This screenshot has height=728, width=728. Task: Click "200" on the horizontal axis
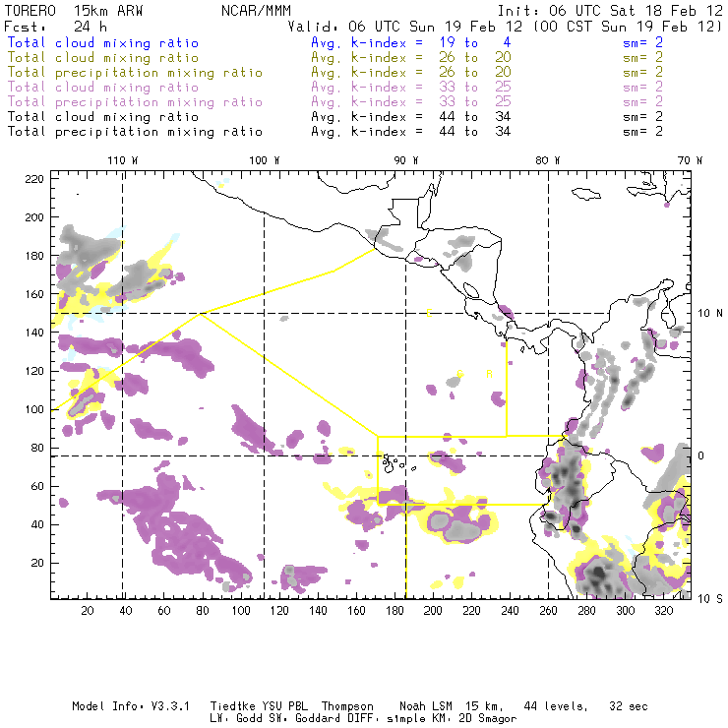[x=433, y=611]
